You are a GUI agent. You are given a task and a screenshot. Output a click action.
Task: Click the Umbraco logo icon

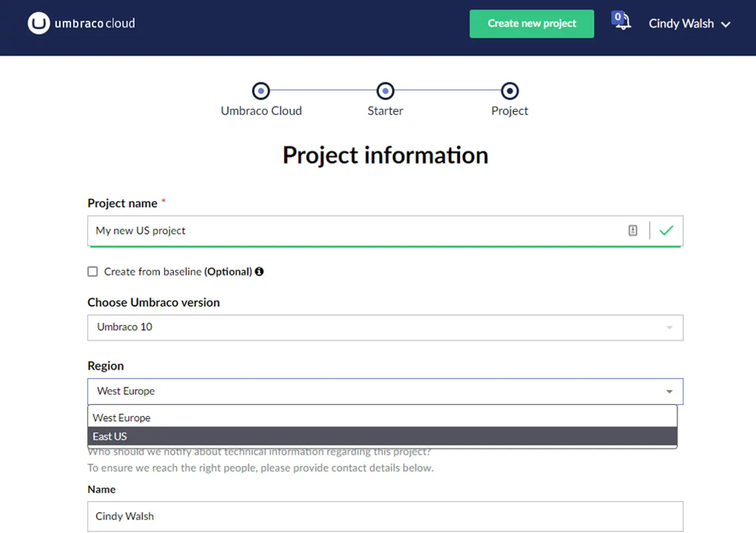coord(39,23)
